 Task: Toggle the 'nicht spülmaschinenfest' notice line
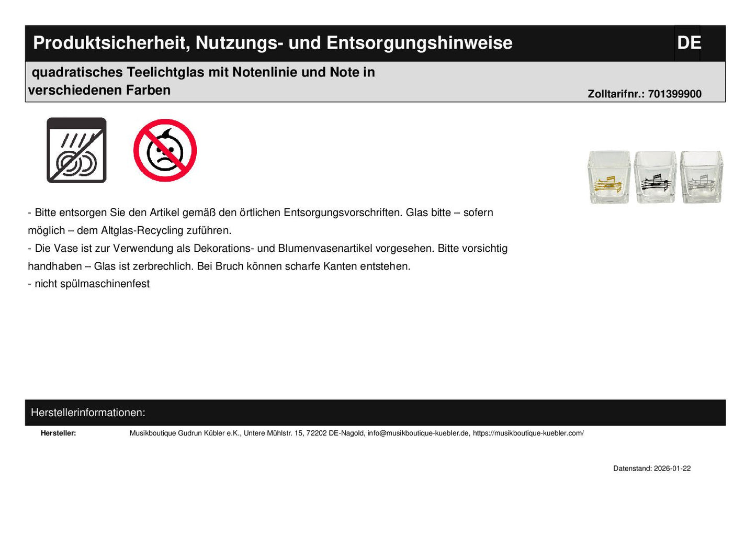pyautogui.click(x=89, y=284)
